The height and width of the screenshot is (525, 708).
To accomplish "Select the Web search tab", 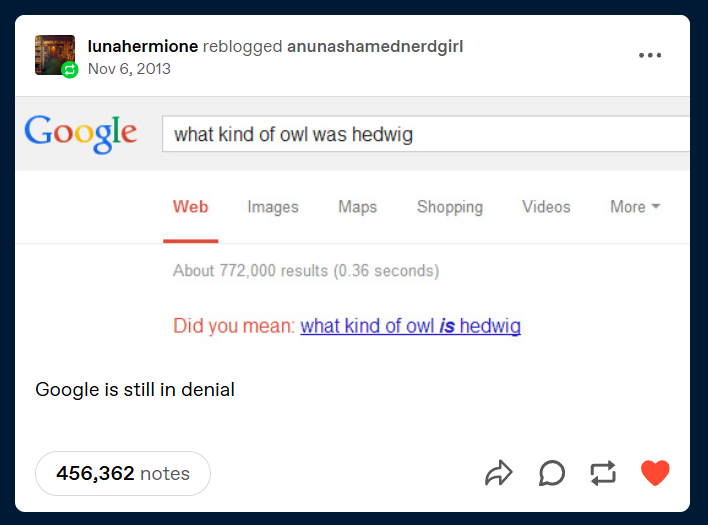I will click(190, 207).
